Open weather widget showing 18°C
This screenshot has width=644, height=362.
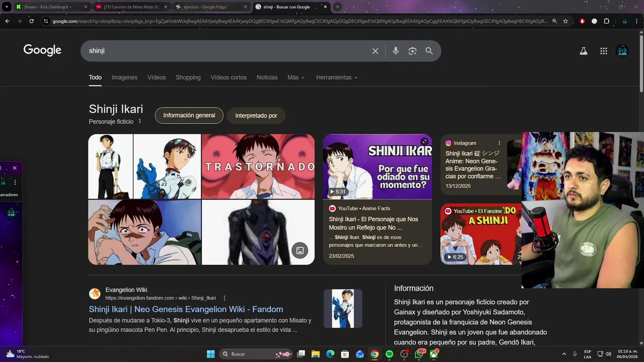point(28,354)
